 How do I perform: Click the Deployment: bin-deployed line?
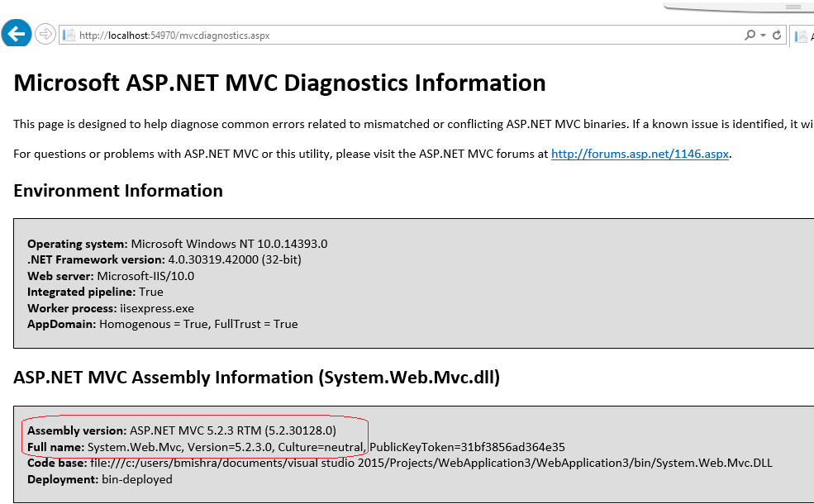tap(100, 479)
